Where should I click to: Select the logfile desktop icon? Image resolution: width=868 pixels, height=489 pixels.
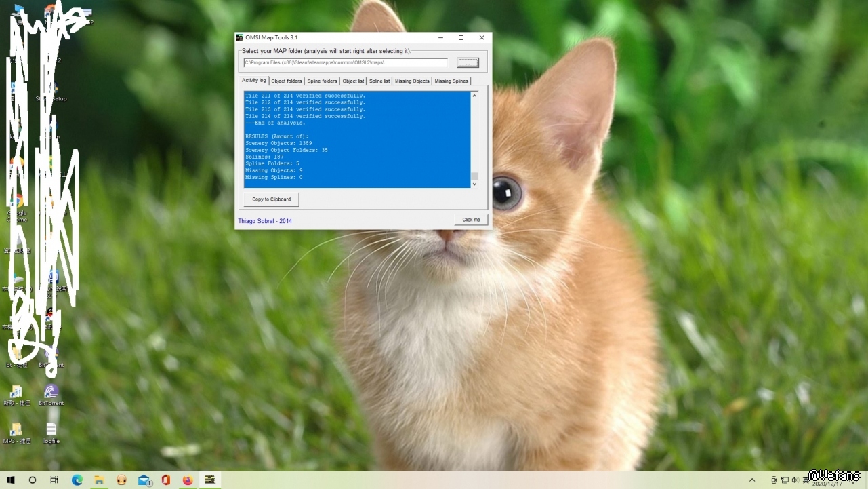point(51,430)
